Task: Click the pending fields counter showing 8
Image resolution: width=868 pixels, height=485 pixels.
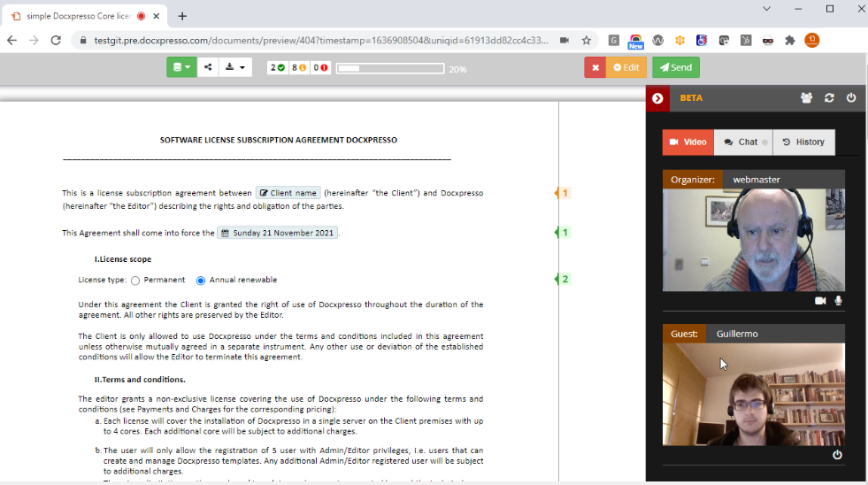Action: click(x=299, y=67)
